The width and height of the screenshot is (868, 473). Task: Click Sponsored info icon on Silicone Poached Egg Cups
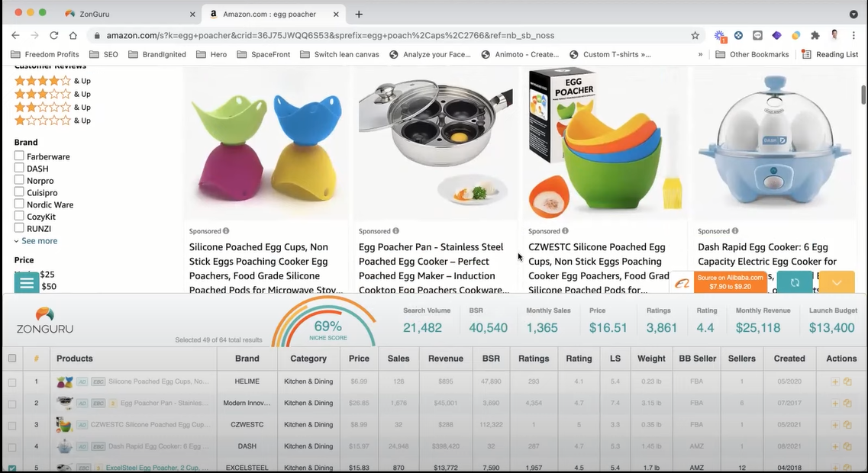click(x=226, y=230)
